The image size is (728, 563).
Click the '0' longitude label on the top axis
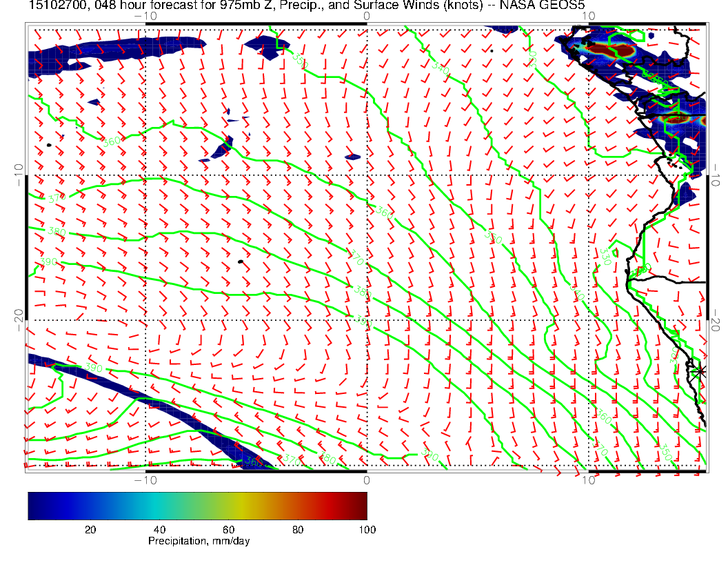click(x=367, y=16)
